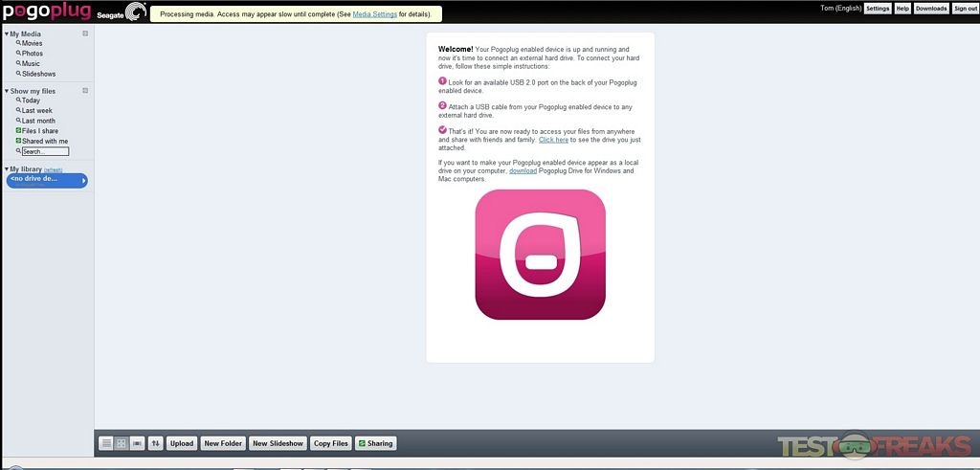Collapse the My library section
Viewport: 980px width, 470px height.
(x=6, y=169)
